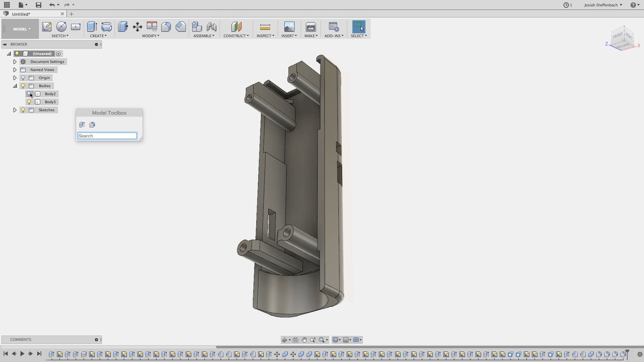Toggle the Sketches folder lightbulb
644x362 pixels.
[23, 110]
